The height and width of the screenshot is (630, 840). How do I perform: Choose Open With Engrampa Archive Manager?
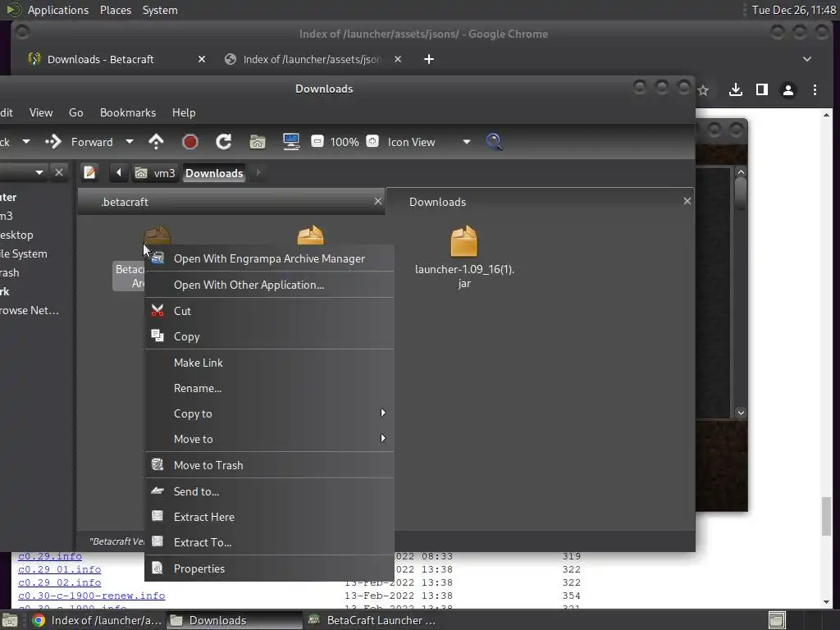tap(269, 258)
